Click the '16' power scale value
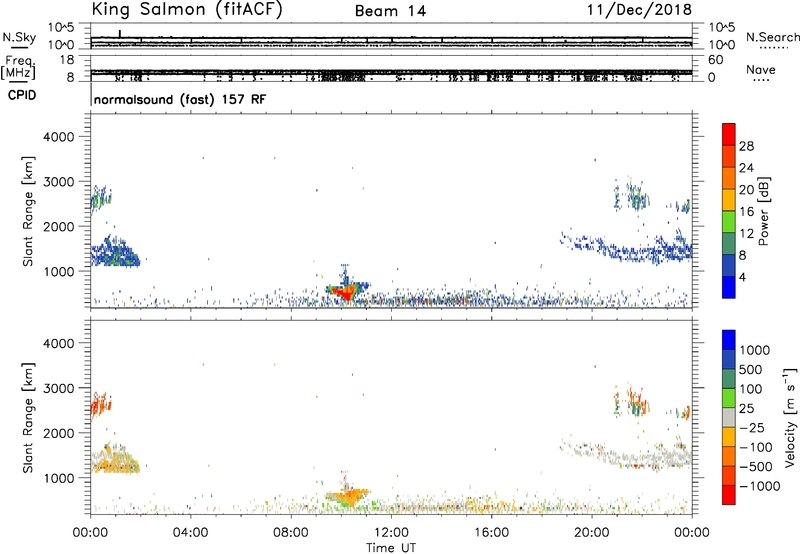Viewport: 800px width, 554px height. [746, 212]
